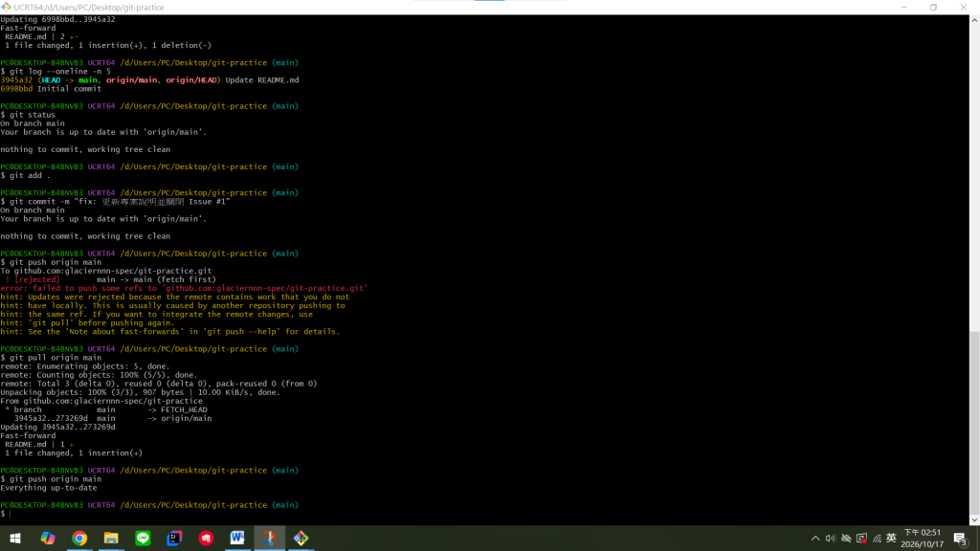Show hidden system tray icons
The height and width of the screenshot is (551, 980).
[815, 539]
